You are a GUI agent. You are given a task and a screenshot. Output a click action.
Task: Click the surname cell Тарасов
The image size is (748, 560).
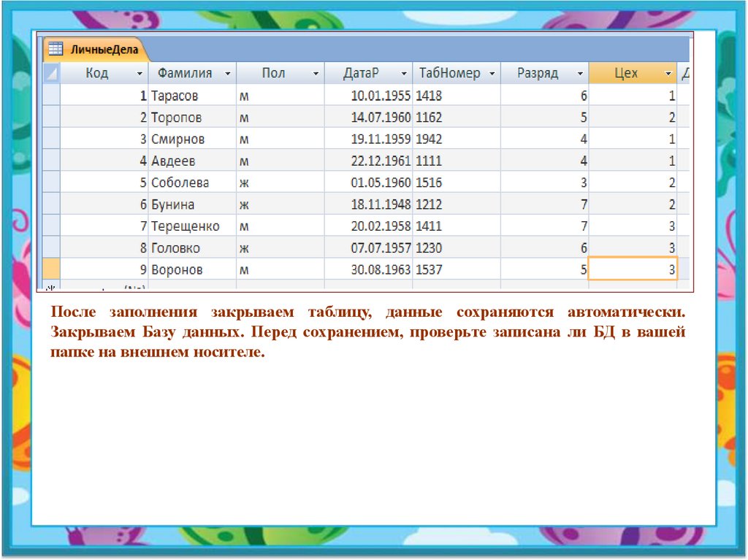point(192,96)
